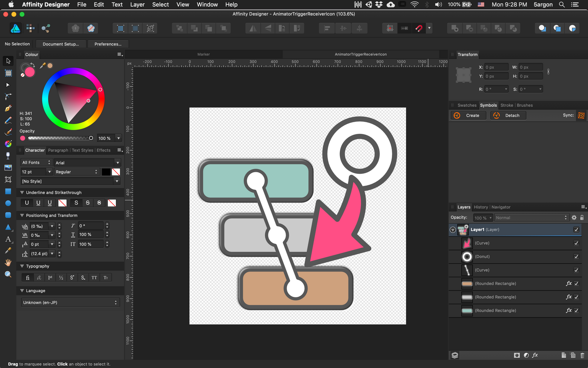
Task: Open the Normal blend mode dropdown
Action: (531, 217)
